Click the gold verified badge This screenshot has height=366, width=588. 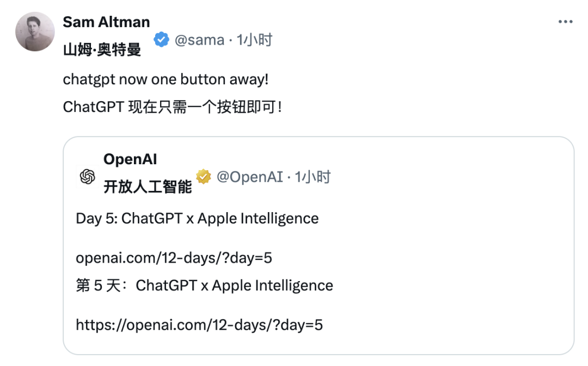click(204, 177)
